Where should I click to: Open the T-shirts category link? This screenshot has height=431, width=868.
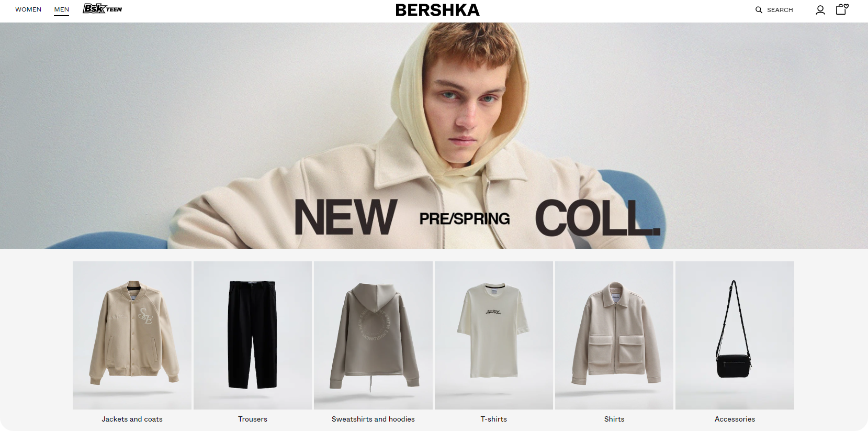[x=494, y=419]
